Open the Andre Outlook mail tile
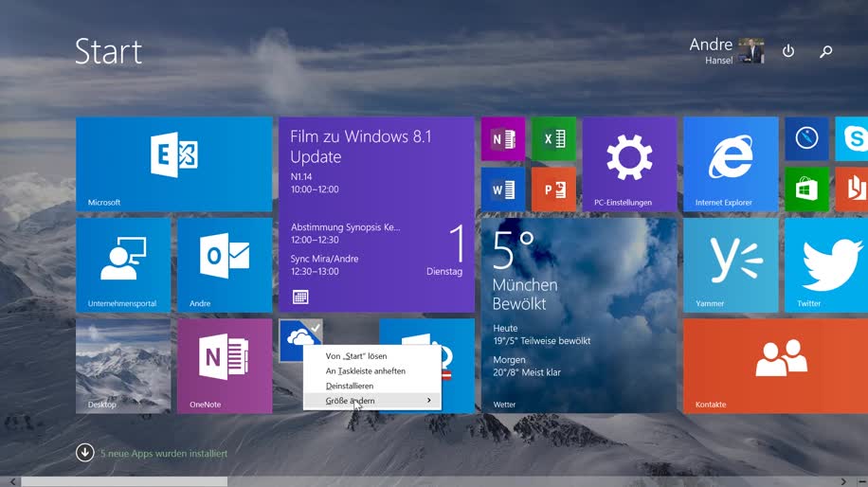The height and width of the screenshot is (487, 868). (x=225, y=265)
